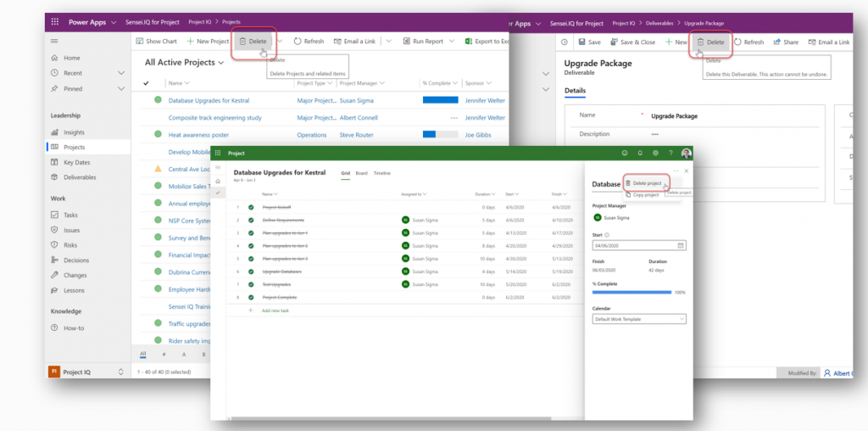Expand the Pinned section chevron
The image size is (868, 431).
[x=121, y=88]
